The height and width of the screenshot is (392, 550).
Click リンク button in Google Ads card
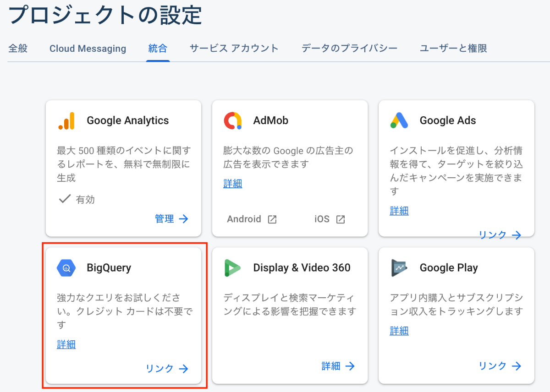pos(493,235)
